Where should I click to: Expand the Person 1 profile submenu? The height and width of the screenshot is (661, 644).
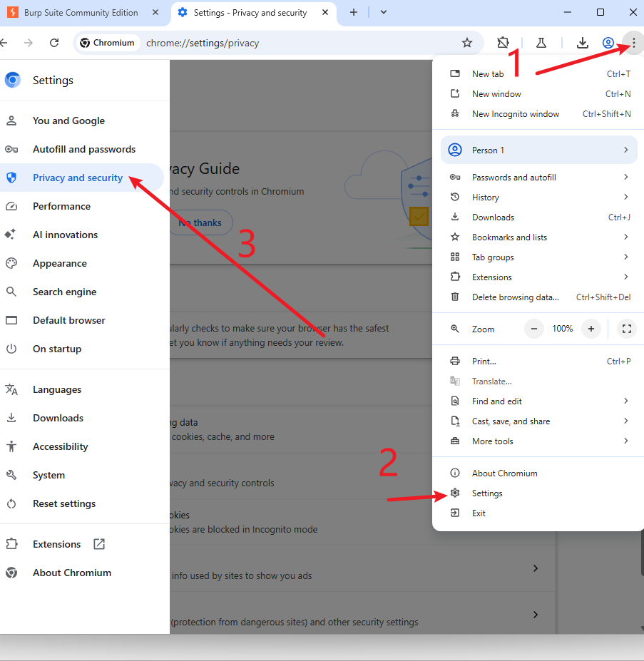click(538, 150)
